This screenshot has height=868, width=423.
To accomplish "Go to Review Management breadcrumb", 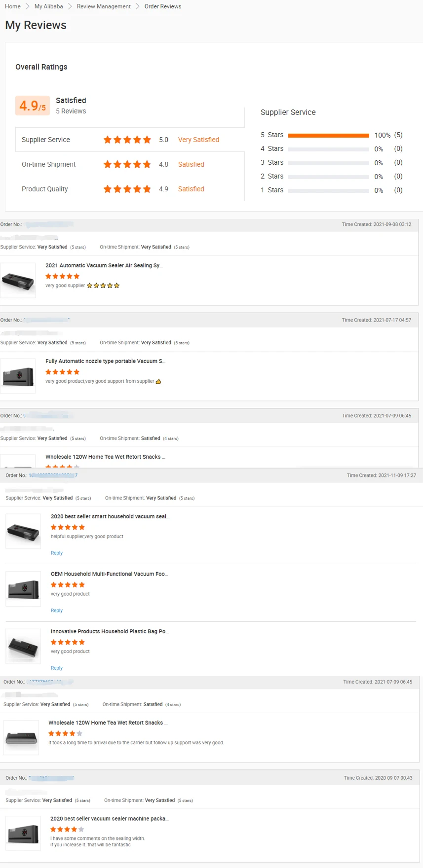I will pos(104,6).
